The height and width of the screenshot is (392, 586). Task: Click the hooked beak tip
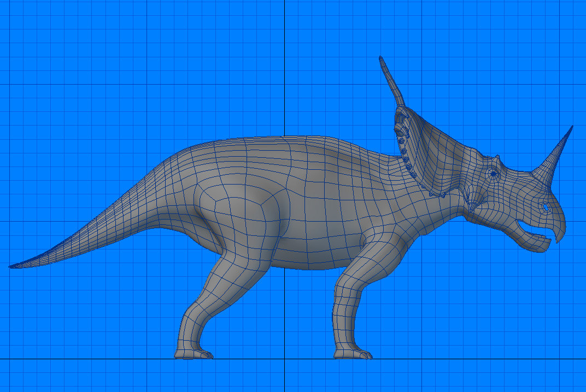tap(557, 239)
